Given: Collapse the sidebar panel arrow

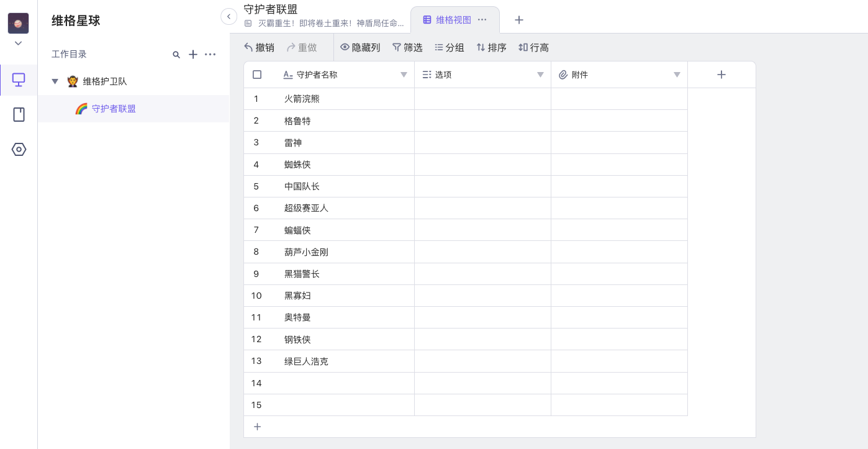Looking at the screenshot, I should (229, 16).
